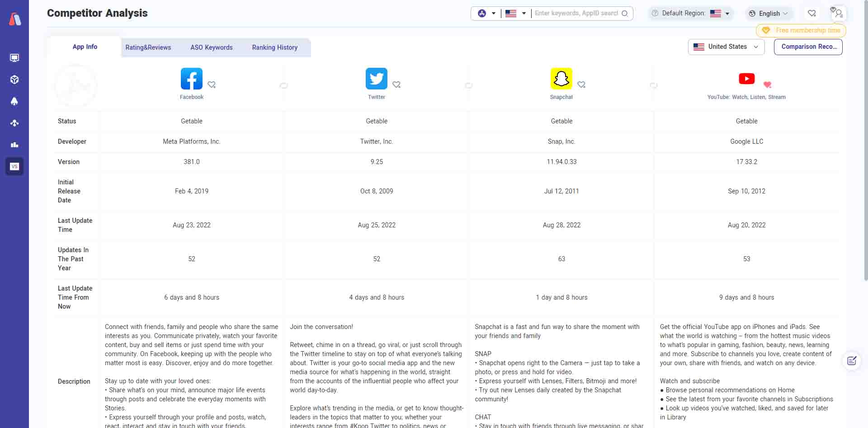Unfavorite YouTube via its red heart
The width and height of the screenshot is (868, 428).
coord(767,85)
